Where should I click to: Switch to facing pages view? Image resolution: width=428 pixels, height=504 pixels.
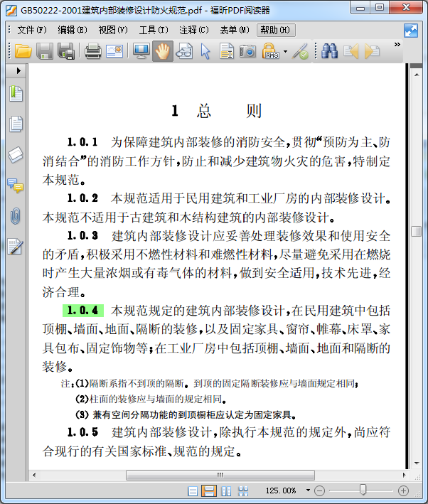coord(226,491)
